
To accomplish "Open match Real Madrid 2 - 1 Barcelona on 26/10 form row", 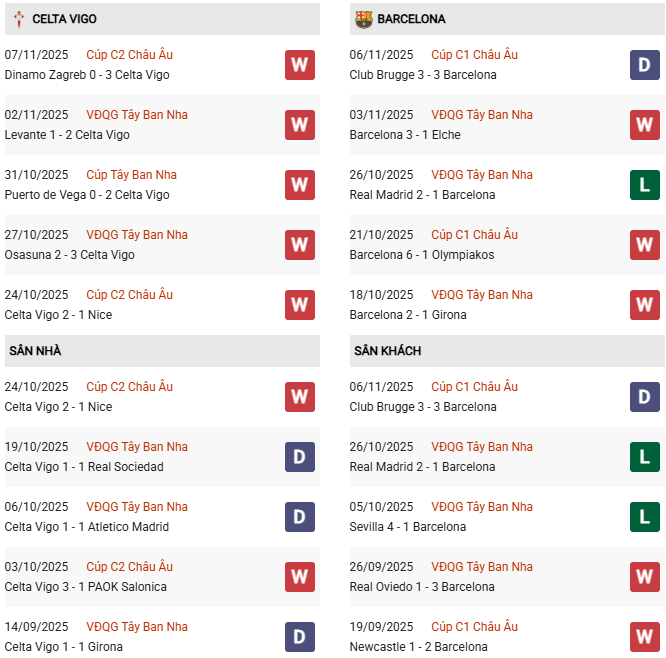I will (x=422, y=195).
